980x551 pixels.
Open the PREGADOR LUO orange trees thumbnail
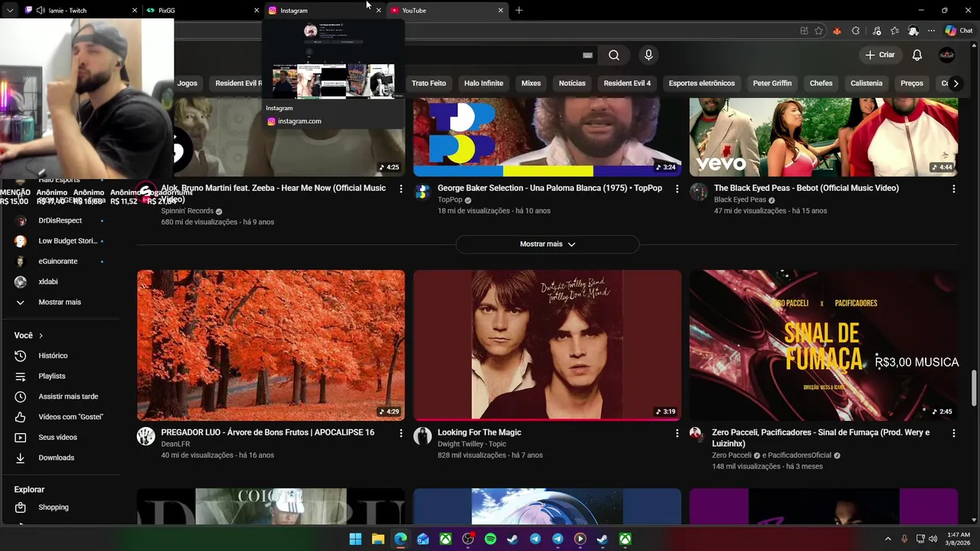271,345
